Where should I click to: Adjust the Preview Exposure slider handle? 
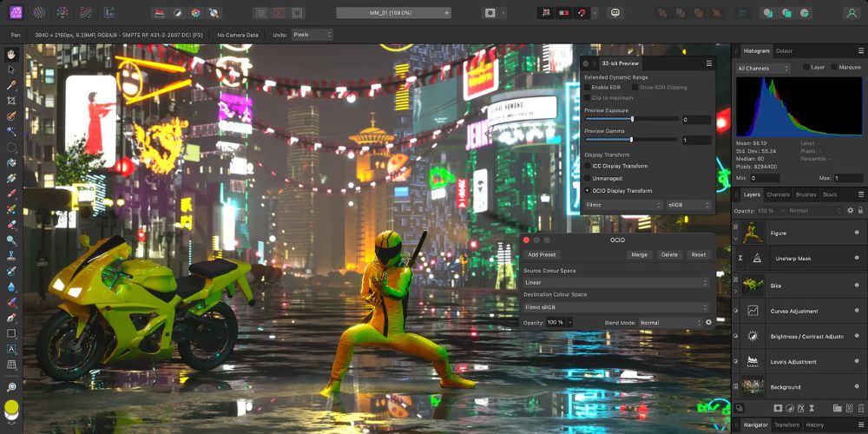coord(632,119)
